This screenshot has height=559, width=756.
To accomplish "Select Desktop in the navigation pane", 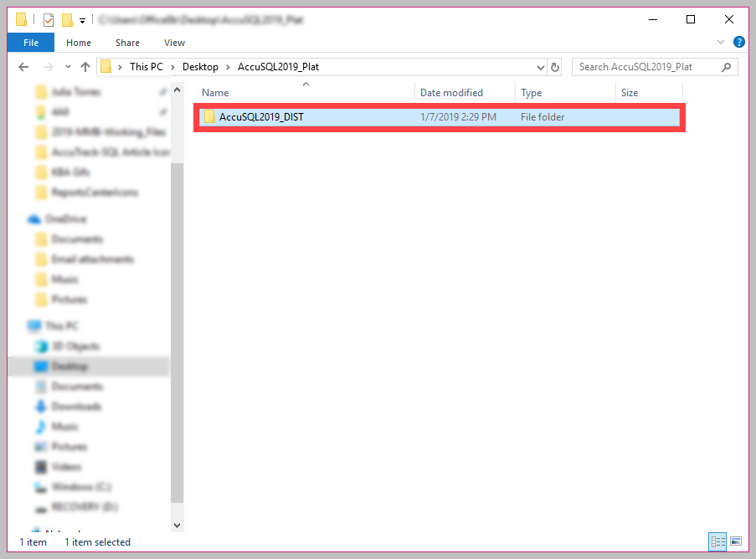I will pos(90,367).
